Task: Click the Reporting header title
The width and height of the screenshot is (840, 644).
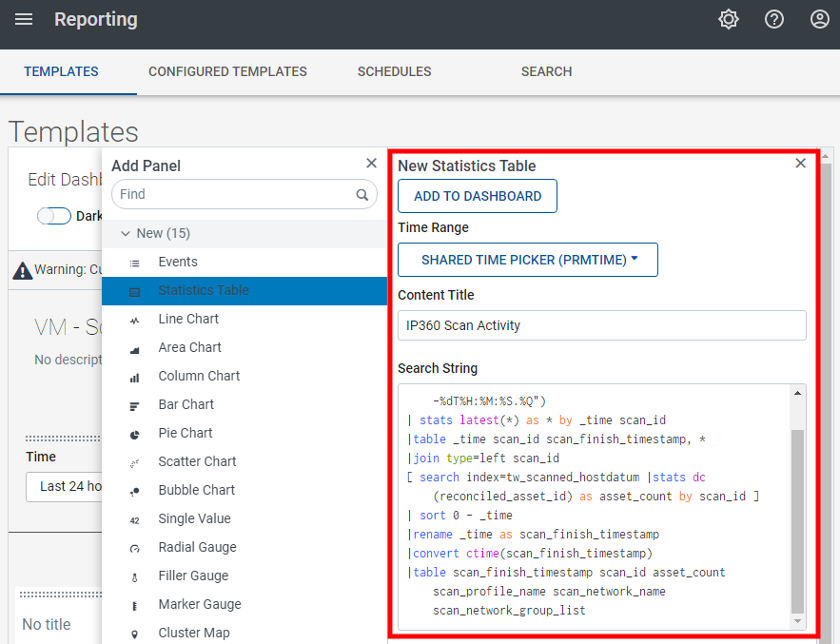Action: pos(96,19)
